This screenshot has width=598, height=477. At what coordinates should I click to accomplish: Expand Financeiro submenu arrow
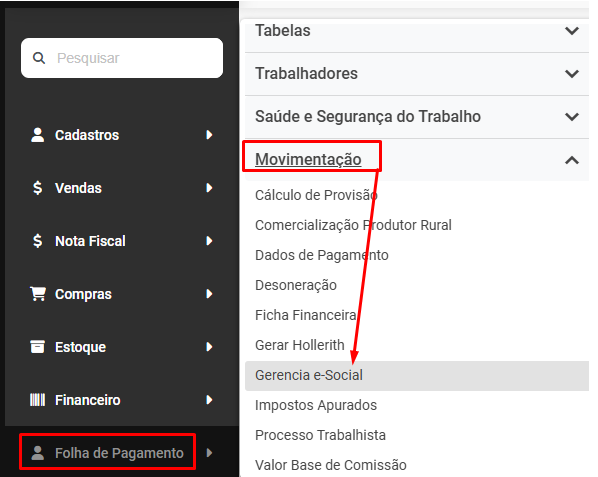click(x=209, y=400)
